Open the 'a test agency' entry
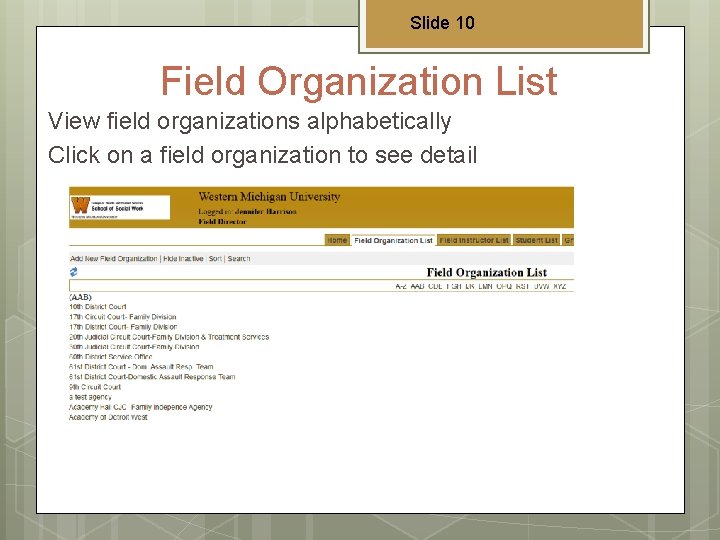Image resolution: width=720 pixels, height=540 pixels. tap(90, 397)
